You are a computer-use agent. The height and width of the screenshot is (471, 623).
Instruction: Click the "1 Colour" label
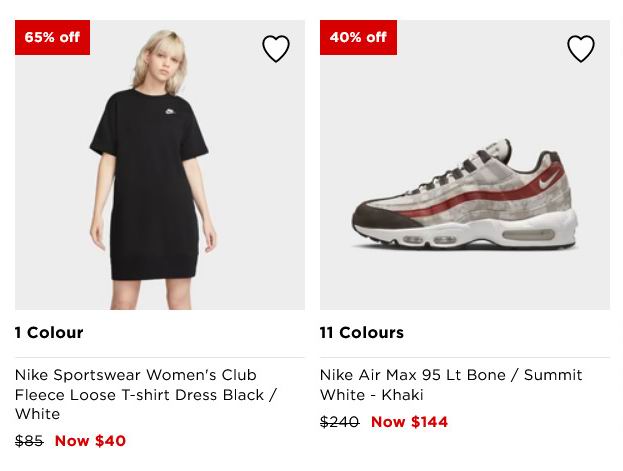click(49, 333)
